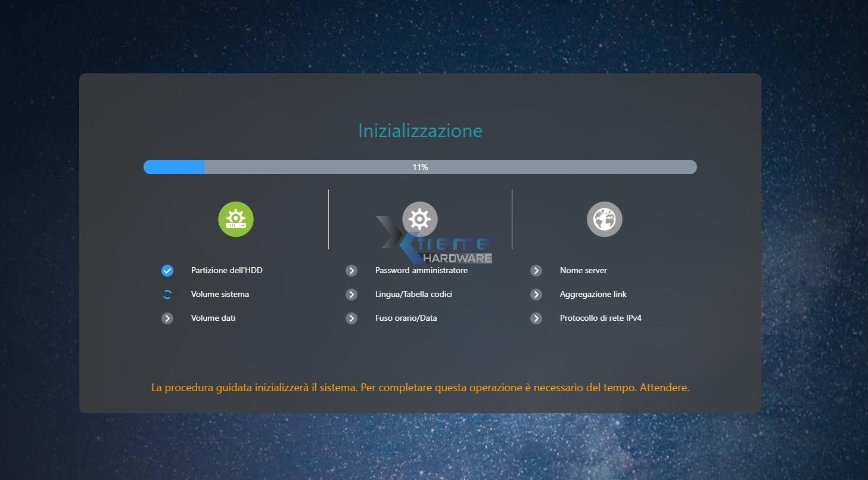Click the orange wizard notice message
This screenshot has height=480, width=868.
(420, 388)
